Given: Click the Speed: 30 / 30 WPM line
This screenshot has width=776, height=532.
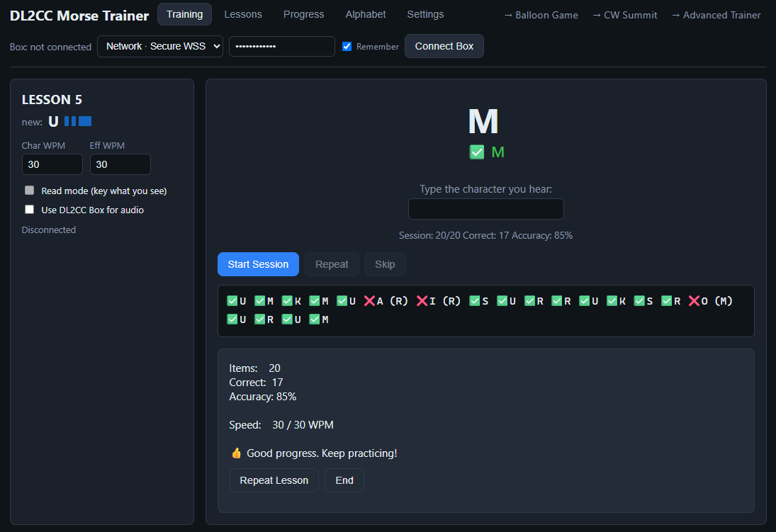Looking at the screenshot, I should (281, 424).
